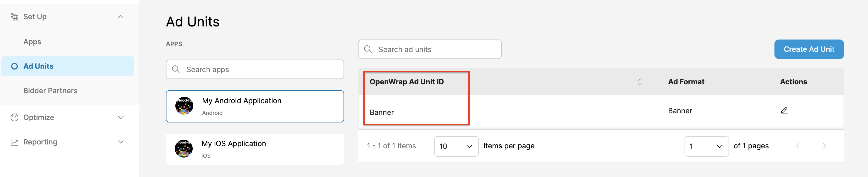Sort by OpenWrap Ad Unit ID arrows

tap(640, 82)
